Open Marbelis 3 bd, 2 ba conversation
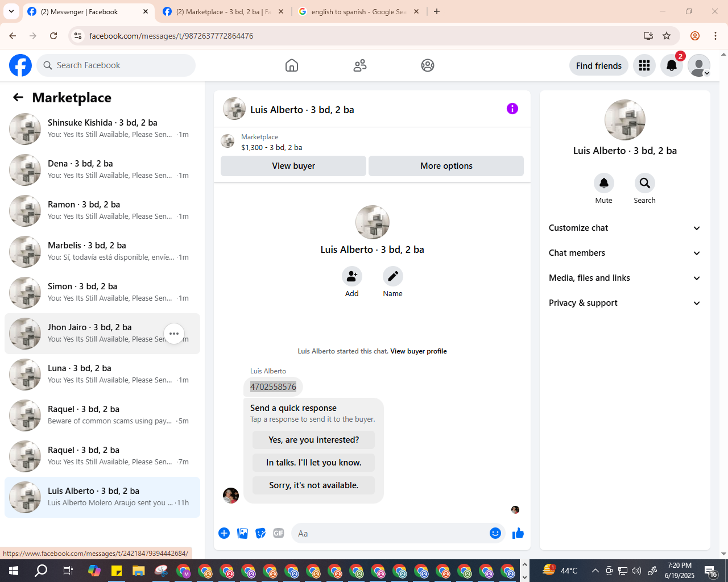 tap(102, 252)
